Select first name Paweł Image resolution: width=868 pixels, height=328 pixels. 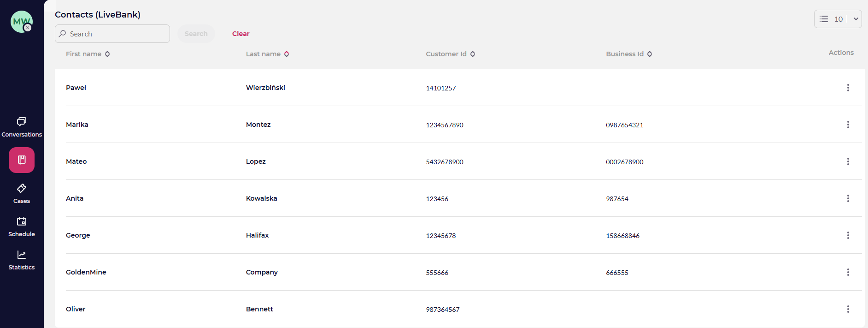click(76, 88)
